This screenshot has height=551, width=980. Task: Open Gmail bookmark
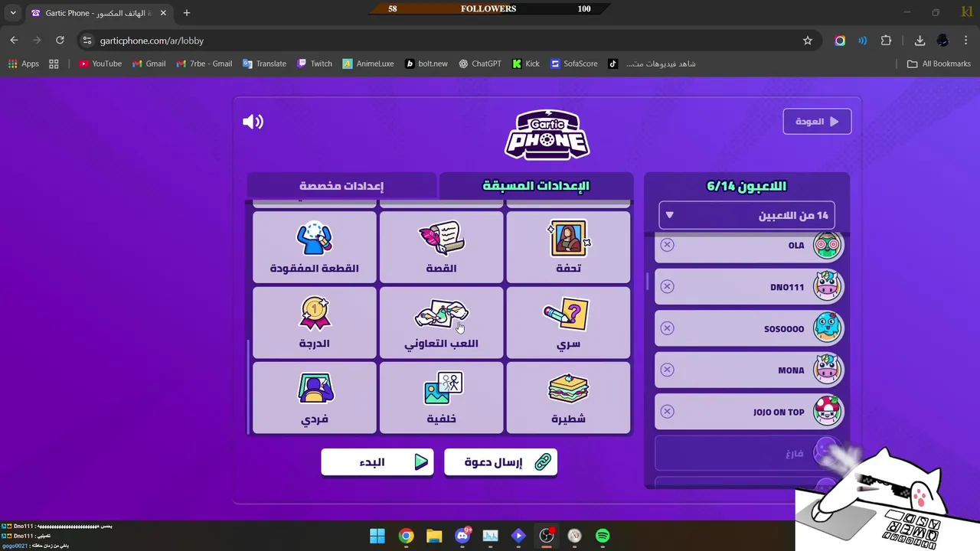coord(149,64)
